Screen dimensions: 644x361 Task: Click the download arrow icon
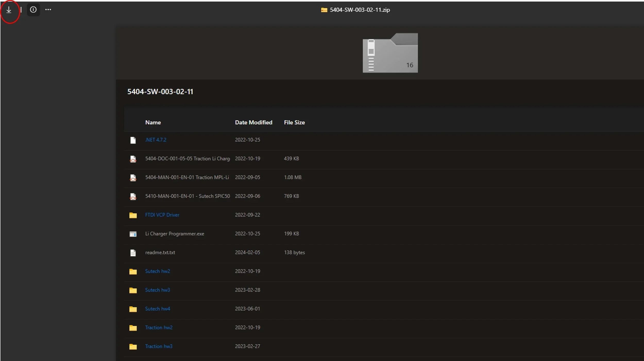click(9, 10)
